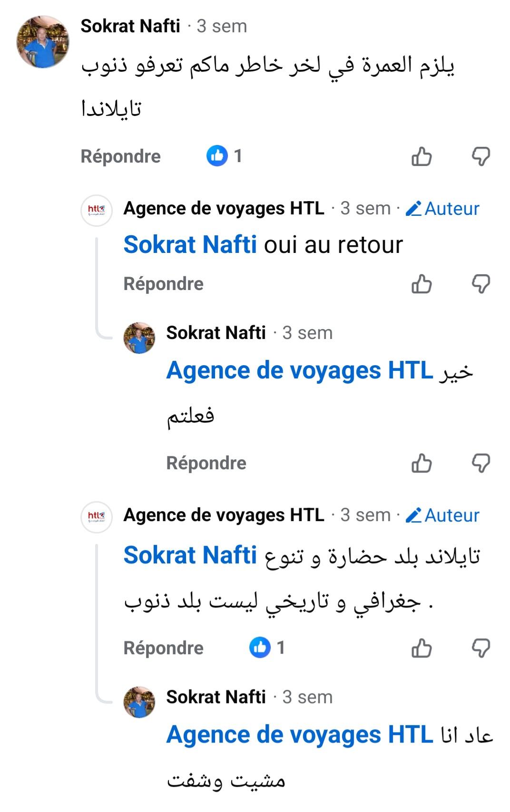Viewport: 510px width, 812px height.
Task: Dislike Sokrat Nafti's top comment
Action: 481,156
